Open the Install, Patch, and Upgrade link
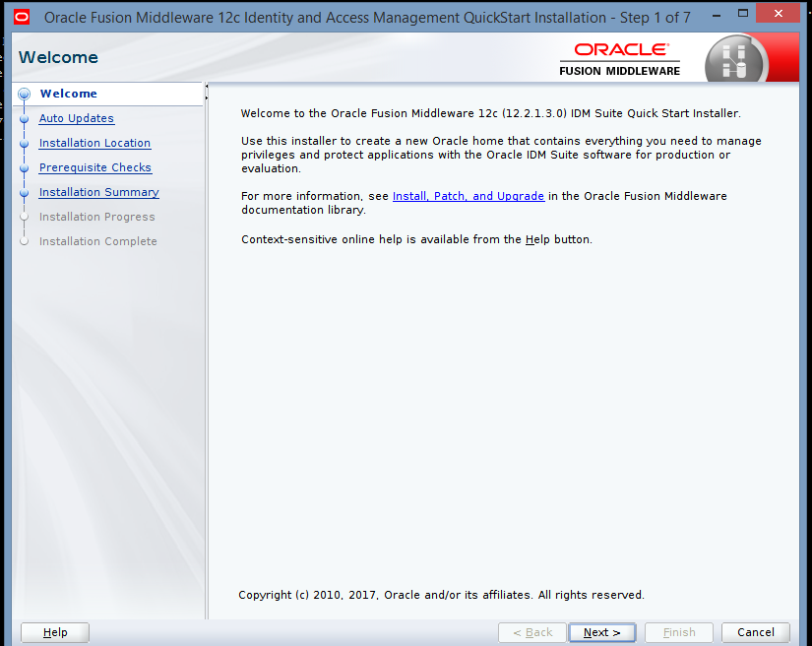The height and width of the screenshot is (646, 812). coord(468,196)
